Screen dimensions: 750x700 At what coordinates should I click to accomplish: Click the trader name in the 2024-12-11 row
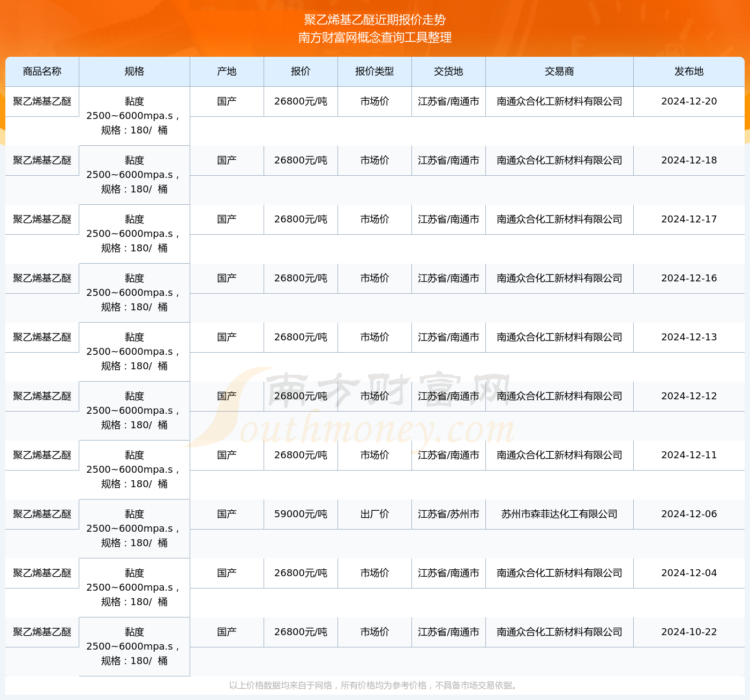[559, 455]
